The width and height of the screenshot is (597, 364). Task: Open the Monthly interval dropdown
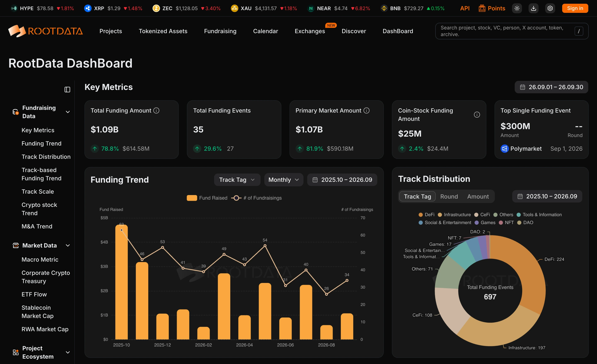pos(284,180)
